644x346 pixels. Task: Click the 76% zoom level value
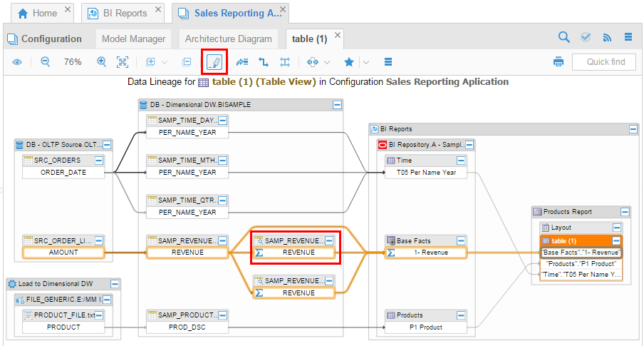[73, 62]
